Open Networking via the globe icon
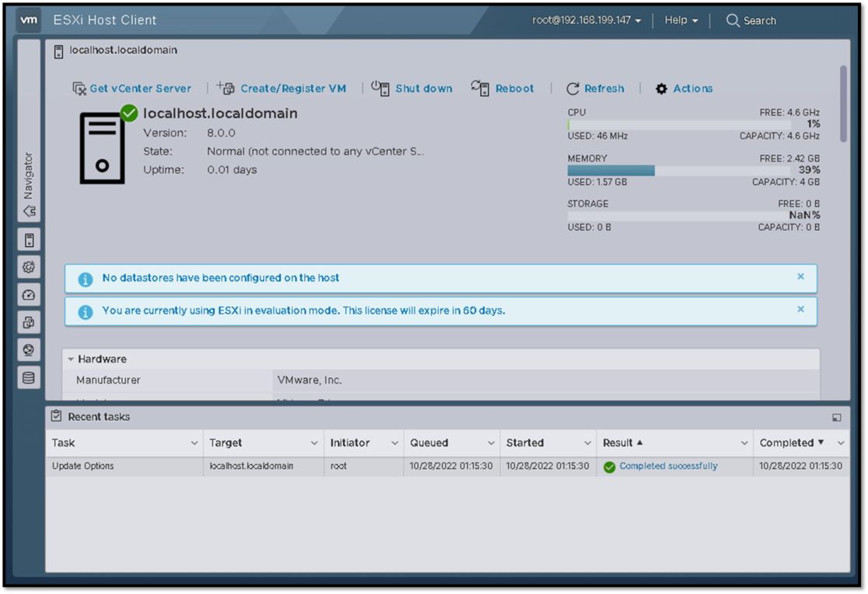Screen dimensions: 868x594 point(29,349)
